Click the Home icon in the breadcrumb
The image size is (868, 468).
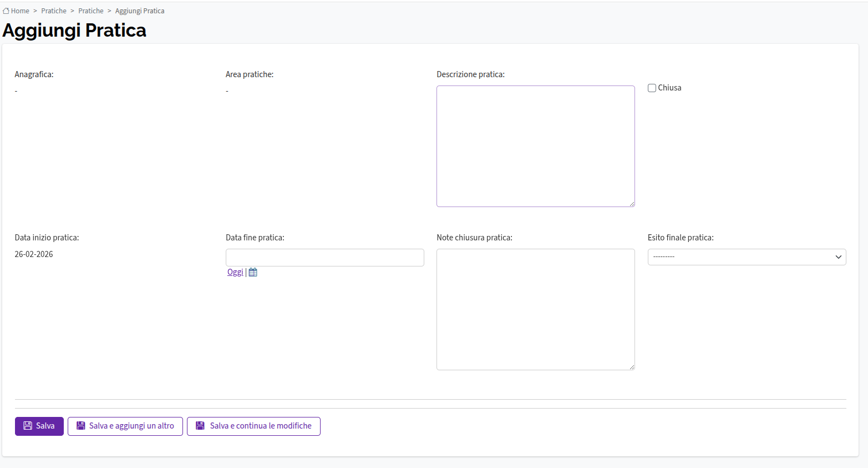[x=6, y=11]
